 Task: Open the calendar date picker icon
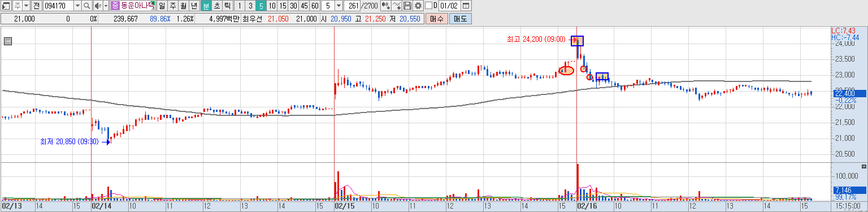(x=466, y=6)
